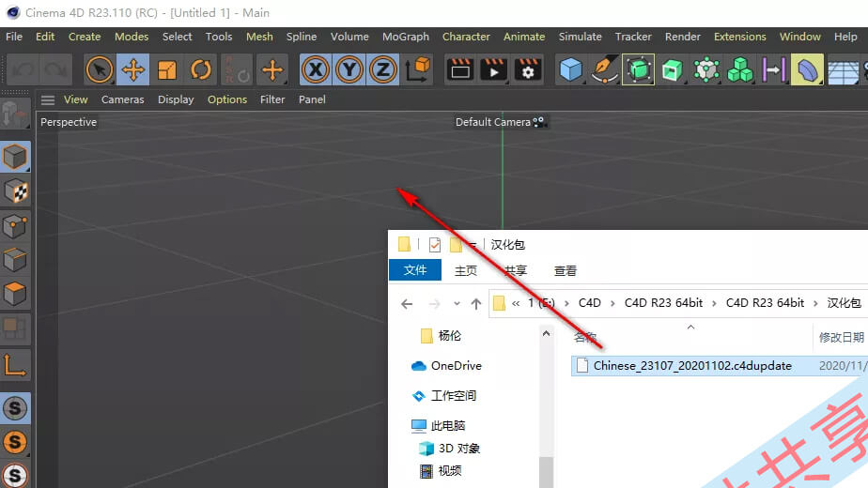Activate the Scale tool
Viewport: 868px width, 488px height.
click(x=166, y=69)
